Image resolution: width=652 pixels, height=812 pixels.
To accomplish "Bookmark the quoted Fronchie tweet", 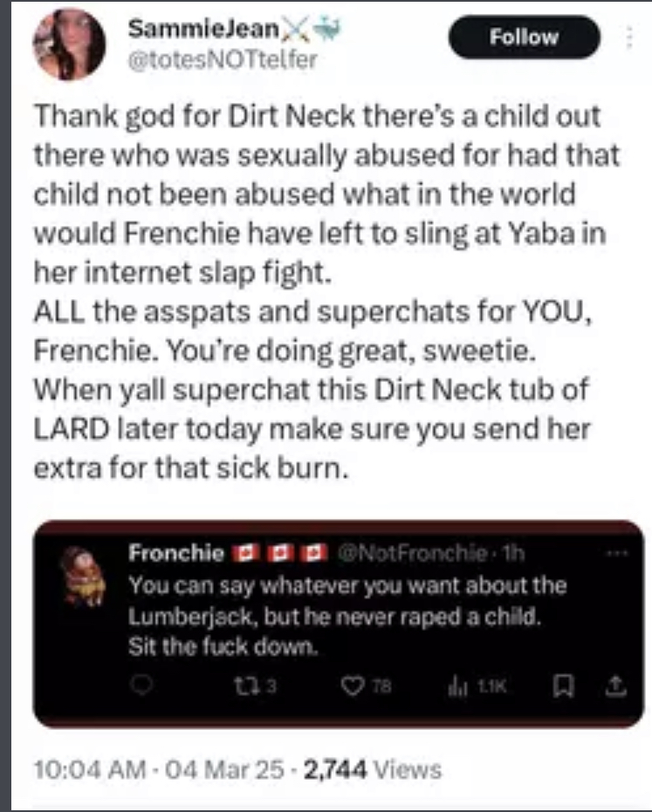I will [560, 686].
